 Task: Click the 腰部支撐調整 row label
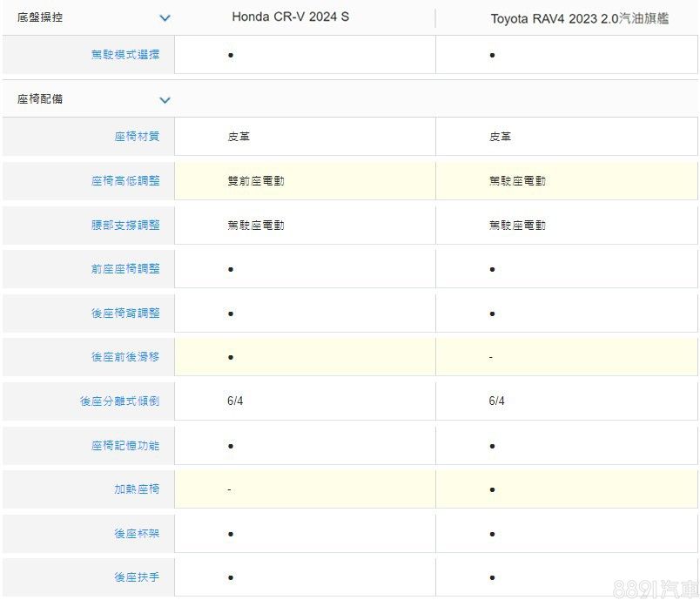125,225
